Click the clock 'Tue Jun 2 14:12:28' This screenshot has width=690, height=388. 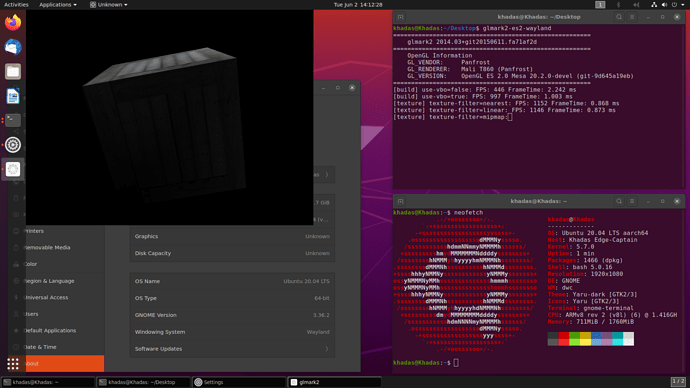[x=358, y=4]
